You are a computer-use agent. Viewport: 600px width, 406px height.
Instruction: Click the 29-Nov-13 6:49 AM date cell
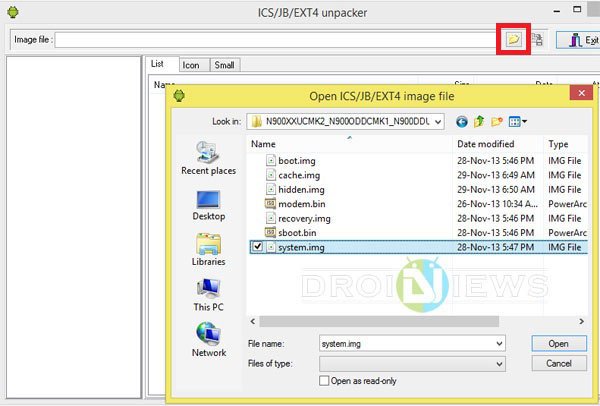[496, 175]
